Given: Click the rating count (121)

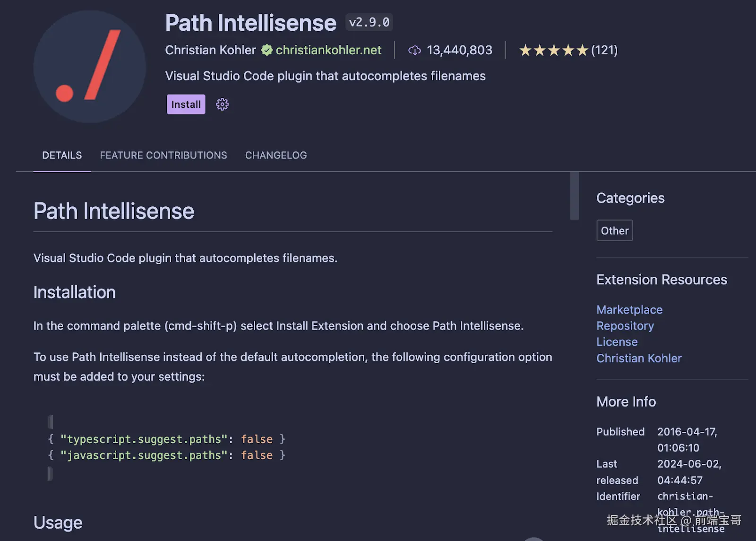Looking at the screenshot, I should pyautogui.click(x=604, y=50).
